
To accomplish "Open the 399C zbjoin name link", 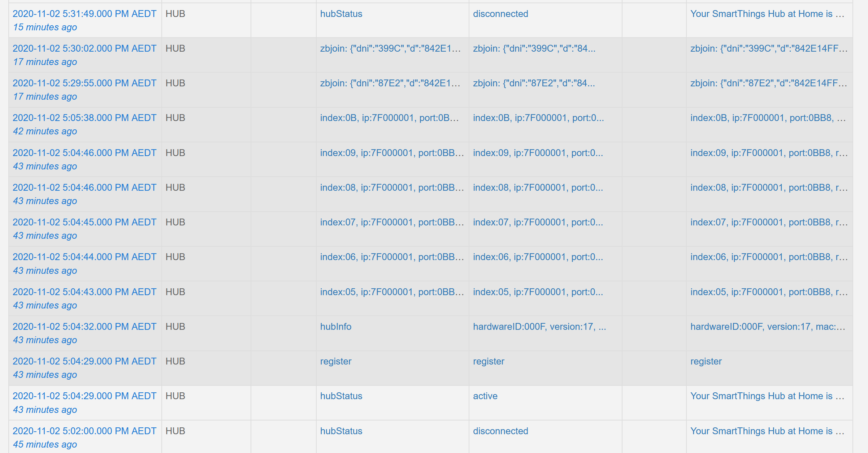I will tap(391, 48).
